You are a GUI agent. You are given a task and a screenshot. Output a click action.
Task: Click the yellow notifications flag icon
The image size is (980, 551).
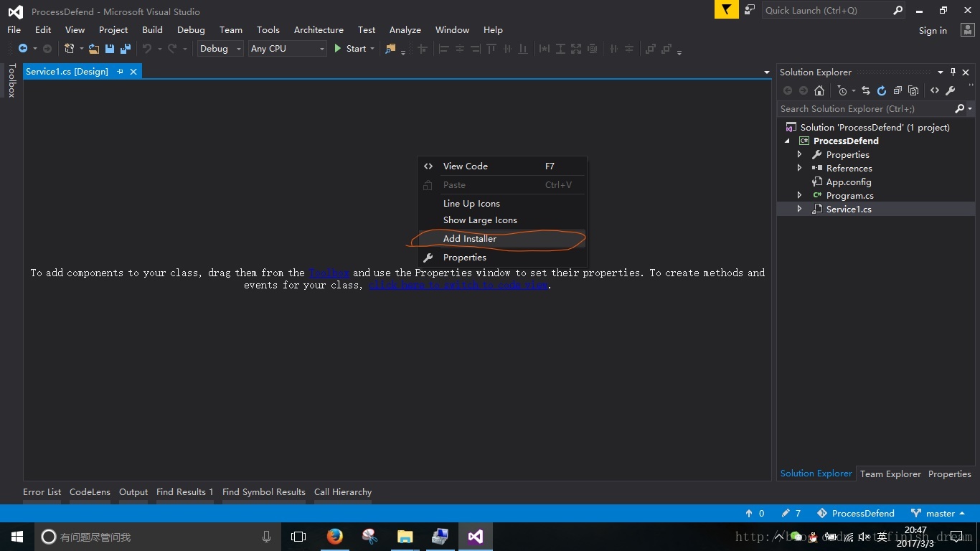(727, 10)
